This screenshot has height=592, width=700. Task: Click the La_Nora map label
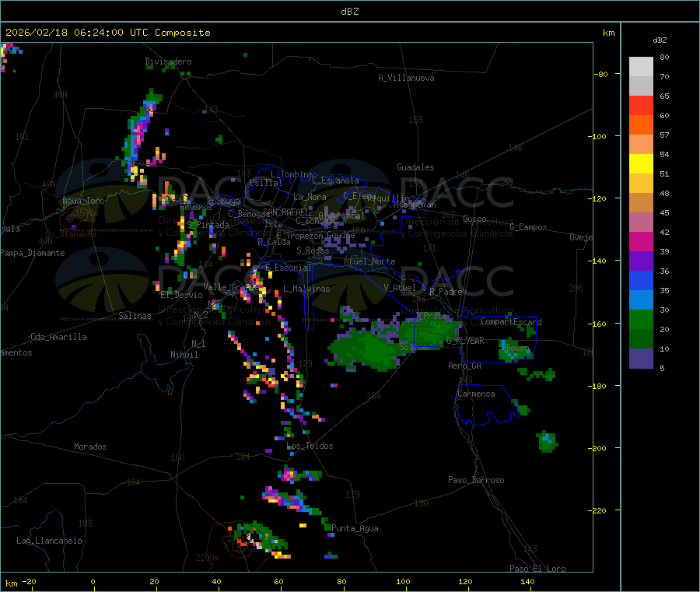click(310, 197)
